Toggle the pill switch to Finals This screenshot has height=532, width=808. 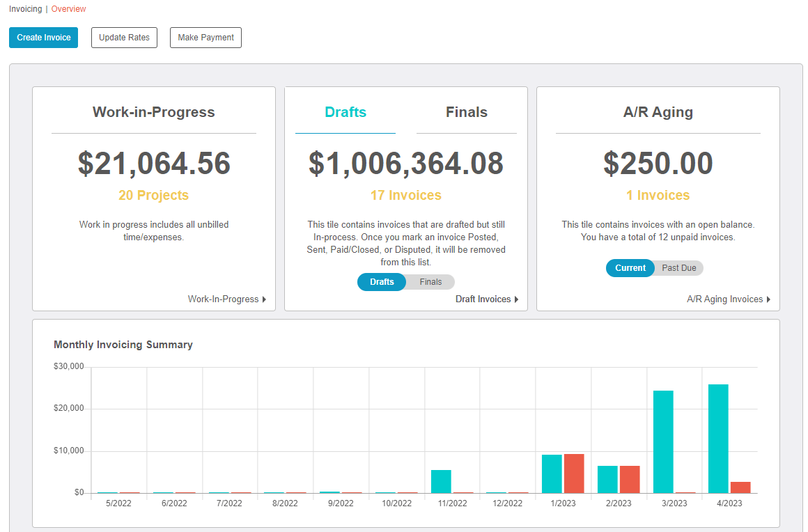(x=430, y=281)
